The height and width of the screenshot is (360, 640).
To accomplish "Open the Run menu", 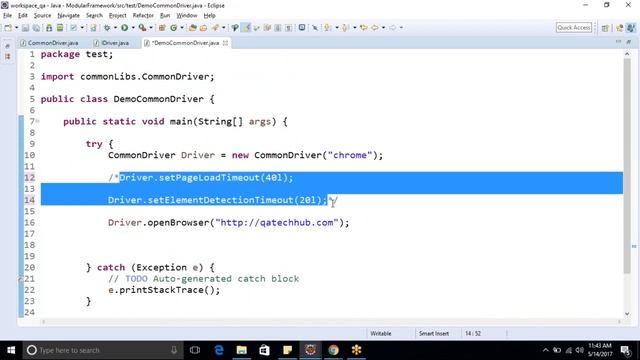I will (x=165, y=16).
